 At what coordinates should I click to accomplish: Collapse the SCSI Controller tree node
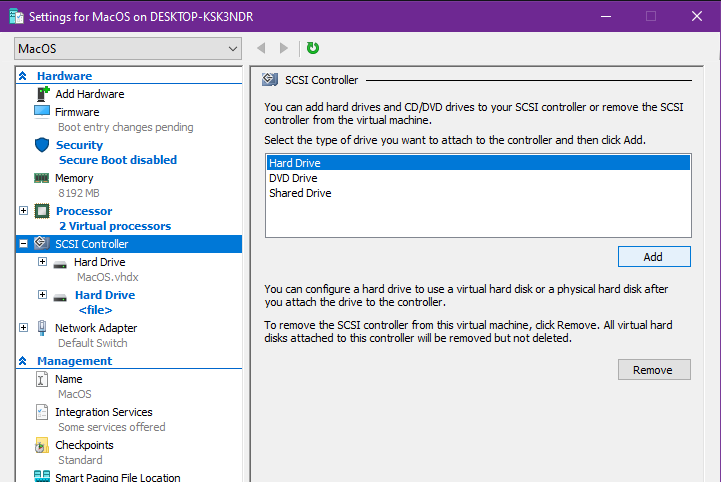tap(24, 244)
